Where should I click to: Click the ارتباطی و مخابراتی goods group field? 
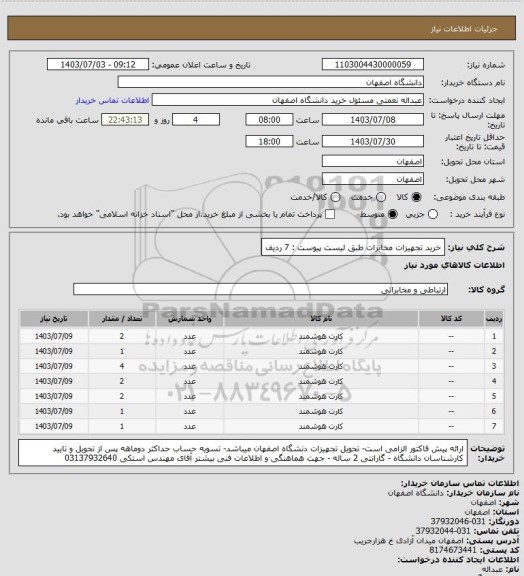pos(260,289)
